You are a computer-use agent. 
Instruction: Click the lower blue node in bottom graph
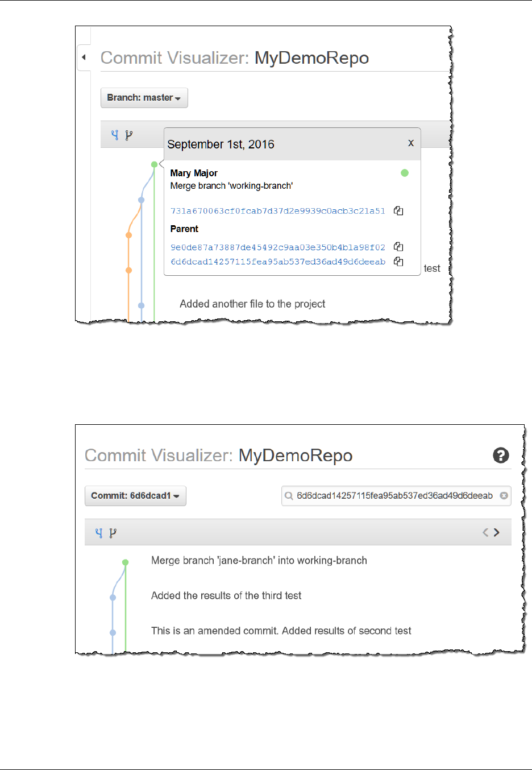point(113,632)
